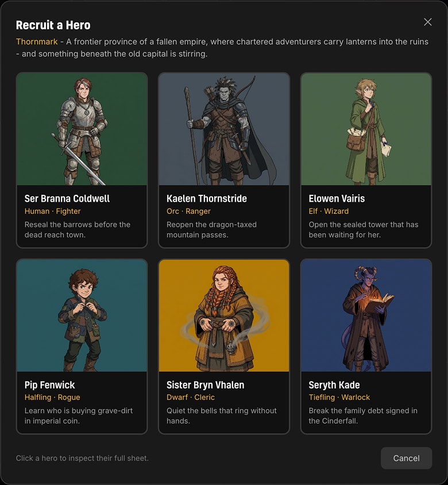Click the name Pip Fenwick
This screenshot has width=448, height=485.
click(50, 385)
